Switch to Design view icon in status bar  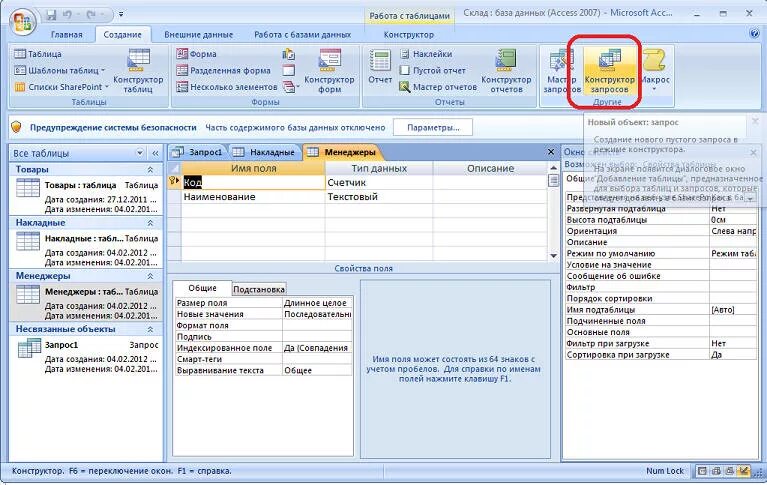point(744,471)
